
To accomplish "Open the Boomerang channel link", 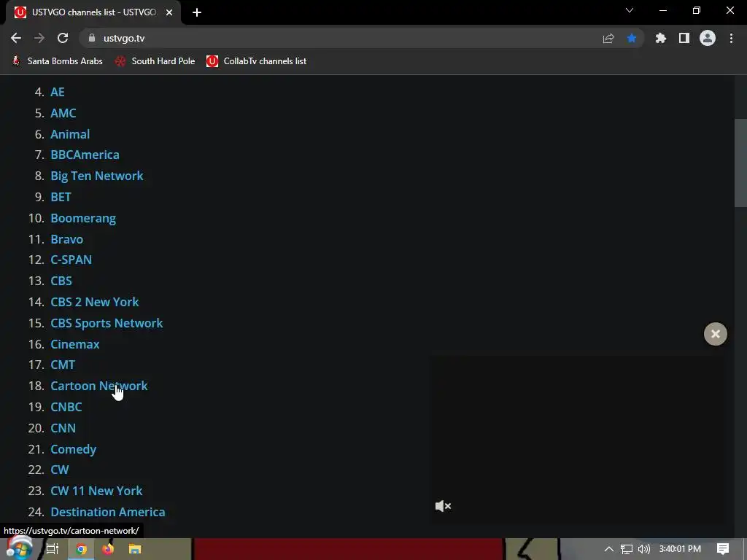I will [83, 218].
